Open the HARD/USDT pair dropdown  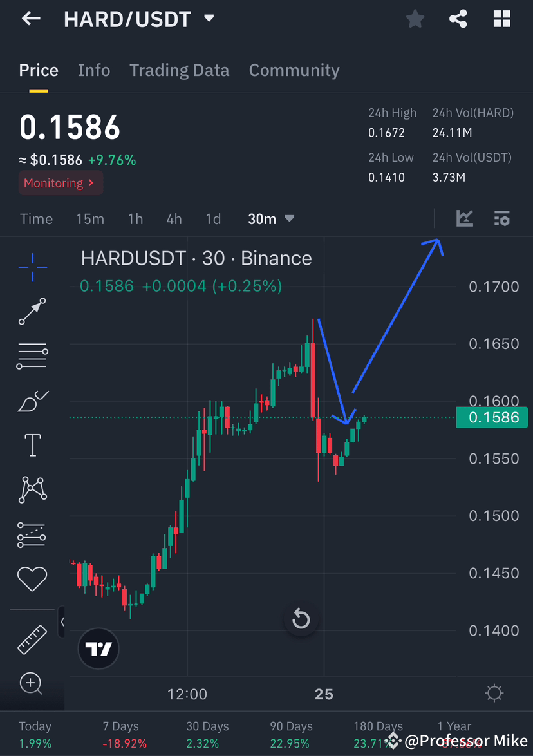pyautogui.click(x=209, y=19)
